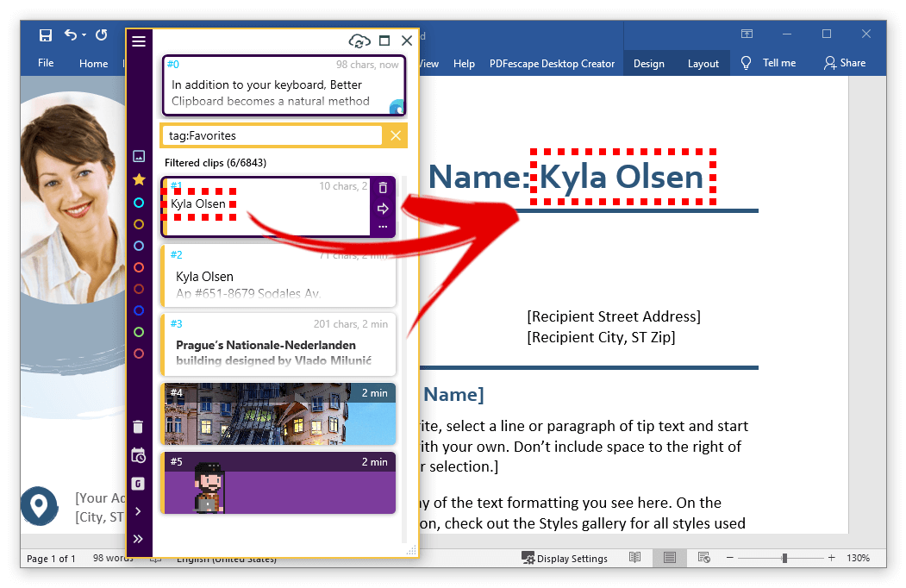This screenshot has width=906, height=588.
Task: Click the G icon in sidebar
Action: point(138,484)
